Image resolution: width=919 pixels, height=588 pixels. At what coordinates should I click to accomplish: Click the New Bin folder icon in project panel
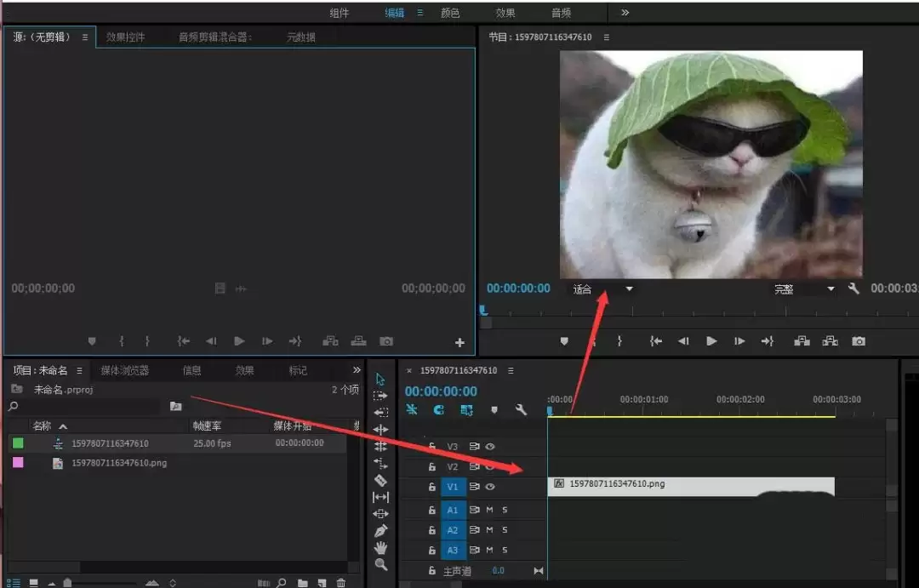302,583
